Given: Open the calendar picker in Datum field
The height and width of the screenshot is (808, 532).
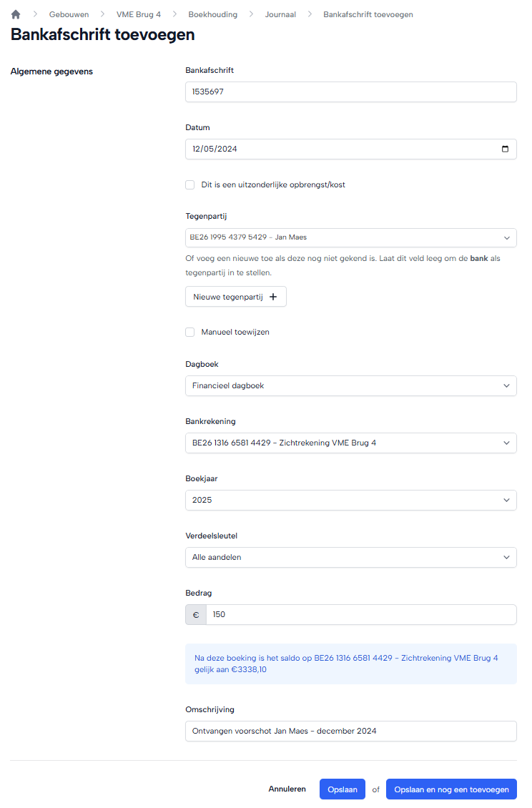Looking at the screenshot, I should click(505, 149).
